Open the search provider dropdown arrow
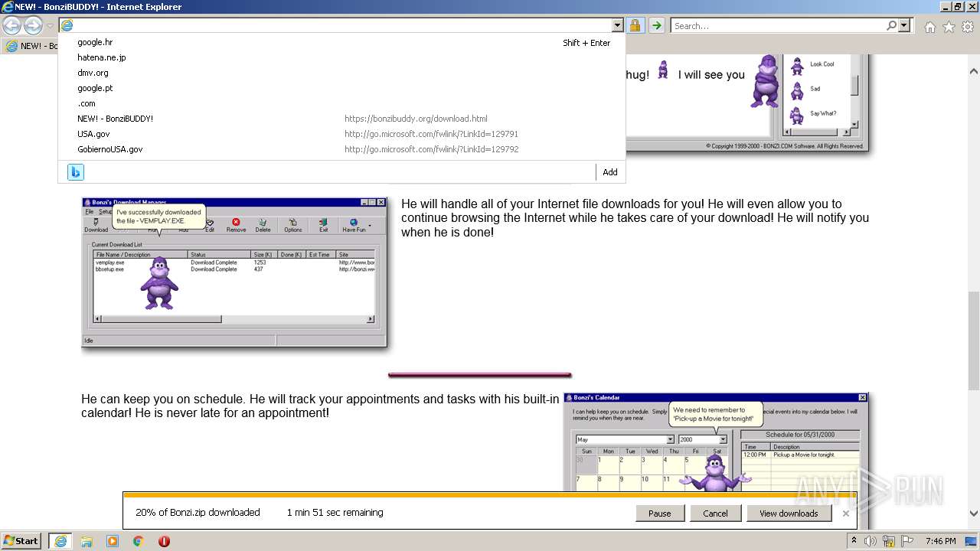980x551 pixels. [x=904, y=25]
